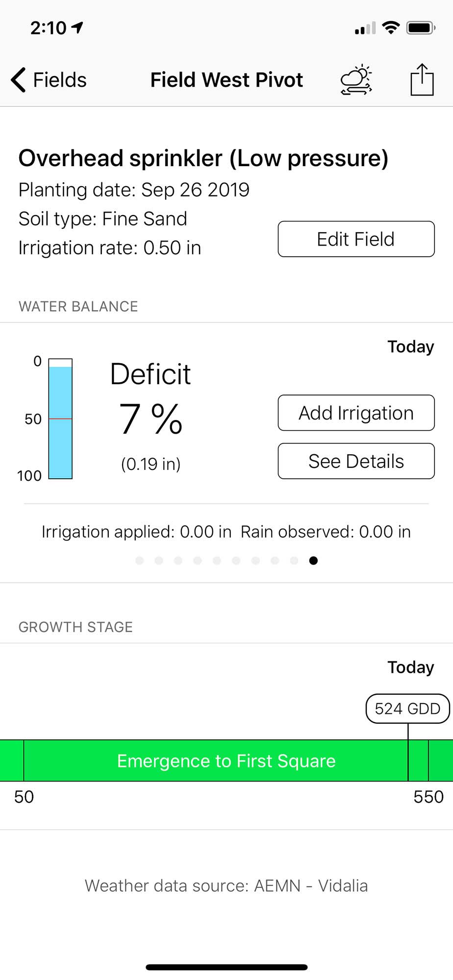Viewport: 453px width, 980px height.
Task: Select the last black page dot
Action: pyautogui.click(x=314, y=561)
